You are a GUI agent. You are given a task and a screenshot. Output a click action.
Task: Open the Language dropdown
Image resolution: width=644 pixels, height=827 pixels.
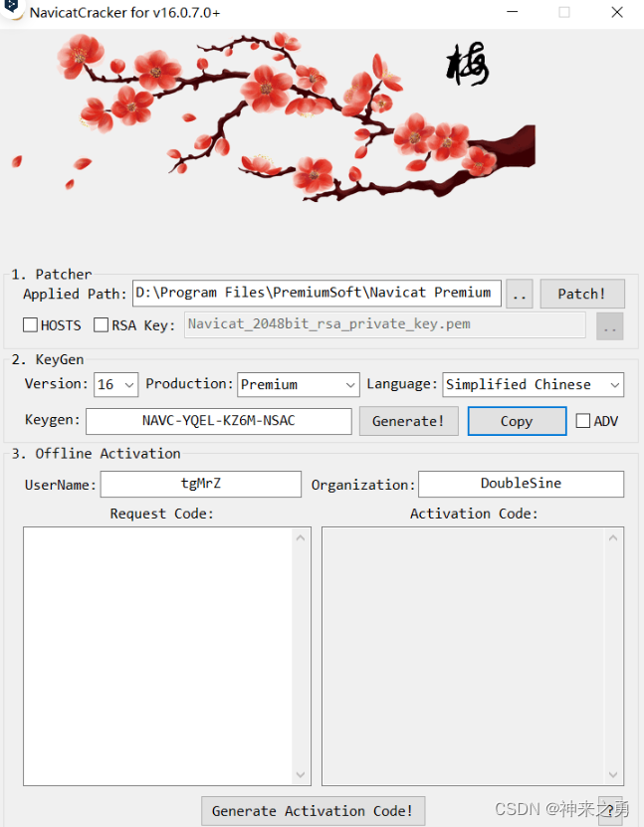coord(533,384)
